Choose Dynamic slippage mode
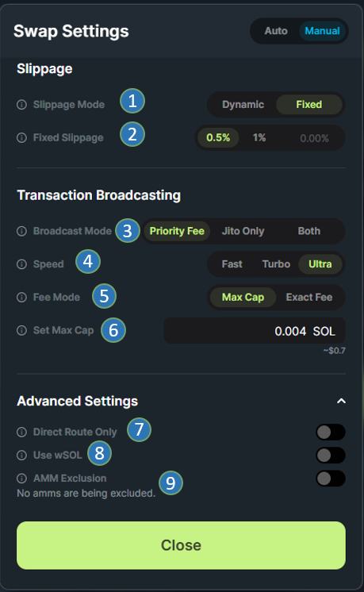 (243, 105)
